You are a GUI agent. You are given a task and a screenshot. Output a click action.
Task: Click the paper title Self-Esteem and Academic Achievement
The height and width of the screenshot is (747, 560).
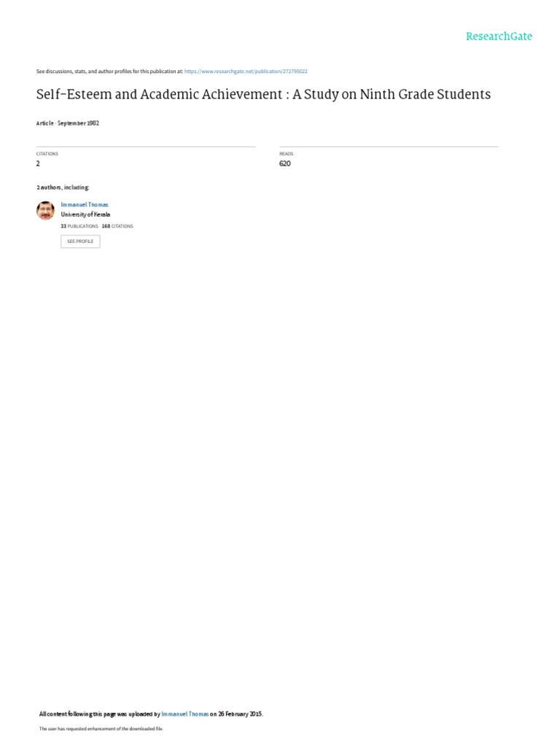click(x=263, y=94)
